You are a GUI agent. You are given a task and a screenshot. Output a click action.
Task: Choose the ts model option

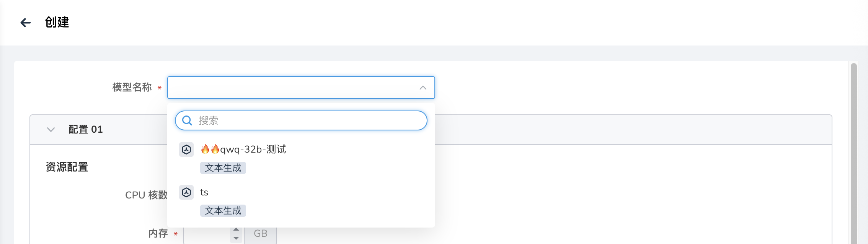point(204,192)
